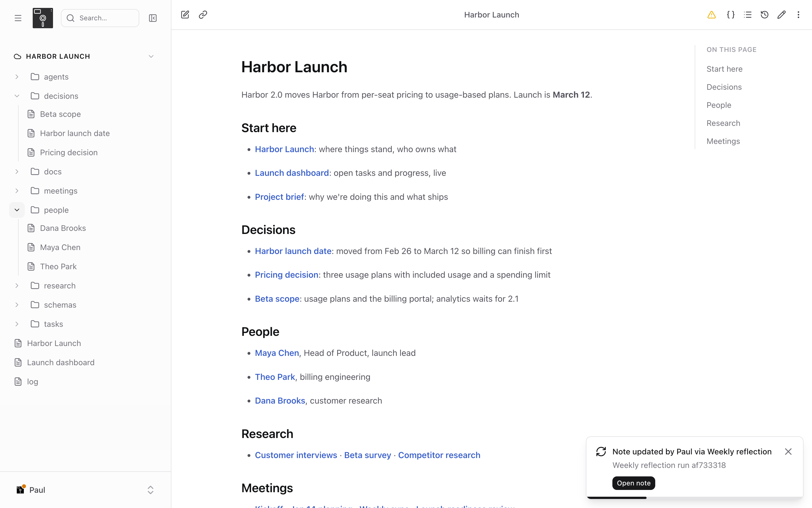Follow the Competitor research link

(439, 455)
